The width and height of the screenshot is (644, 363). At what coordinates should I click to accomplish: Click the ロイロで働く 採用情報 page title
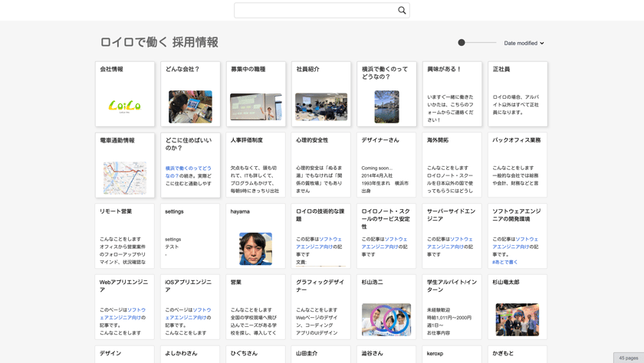[159, 42]
